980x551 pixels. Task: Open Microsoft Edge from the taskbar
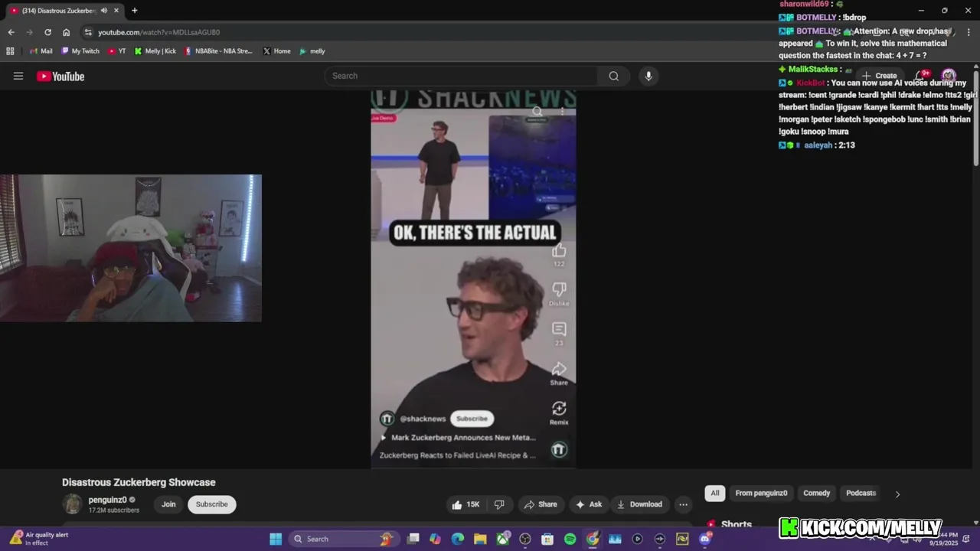[x=458, y=539]
